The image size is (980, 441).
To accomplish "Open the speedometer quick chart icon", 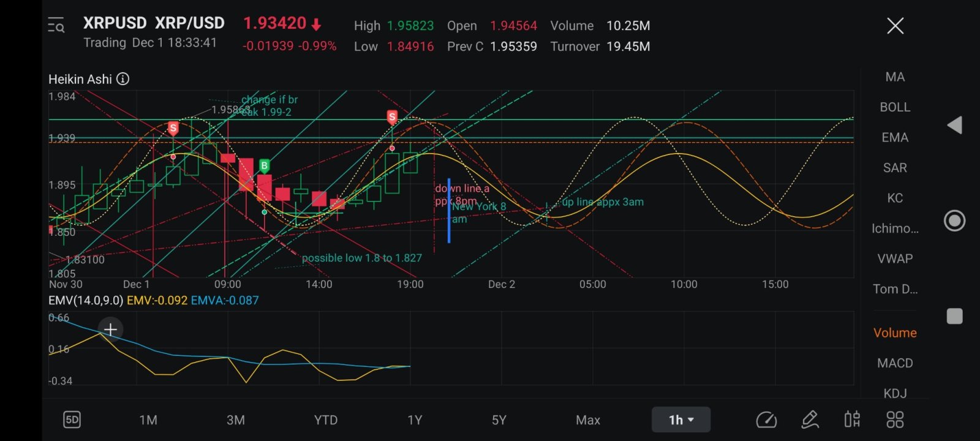I will point(766,420).
